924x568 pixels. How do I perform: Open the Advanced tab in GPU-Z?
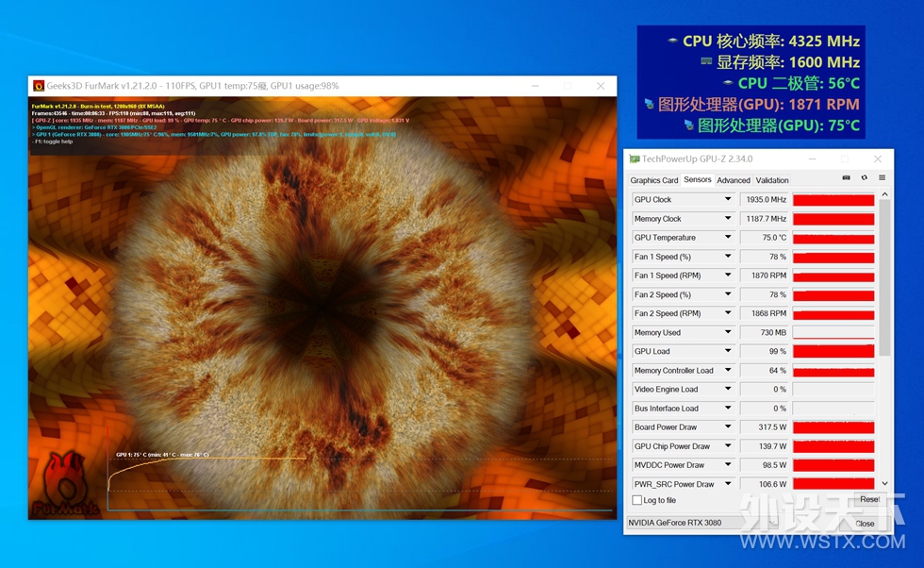pos(734,180)
